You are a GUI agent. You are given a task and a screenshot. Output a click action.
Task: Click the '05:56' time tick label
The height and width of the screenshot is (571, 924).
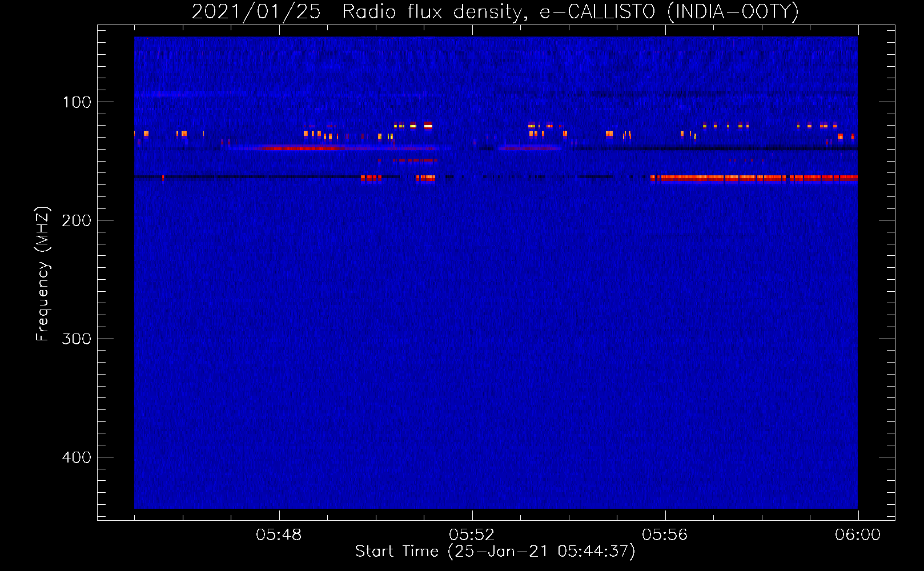pos(665,534)
